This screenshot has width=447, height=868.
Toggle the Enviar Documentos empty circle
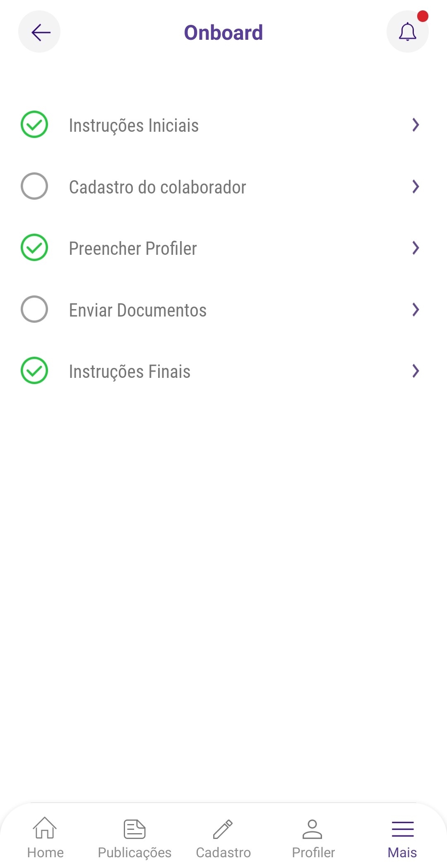pyautogui.click(x=34, y=309)
